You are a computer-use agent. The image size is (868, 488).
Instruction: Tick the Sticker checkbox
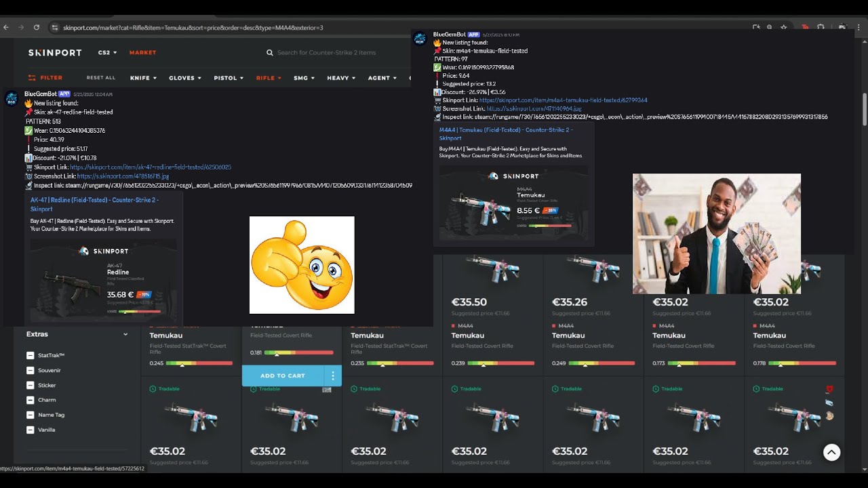31,385
